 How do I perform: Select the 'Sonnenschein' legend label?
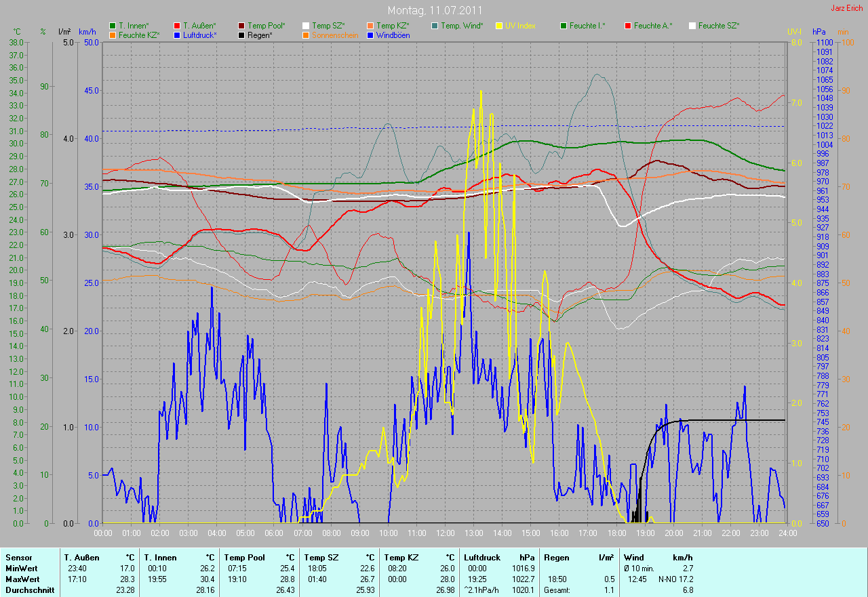tap(336, 35)
